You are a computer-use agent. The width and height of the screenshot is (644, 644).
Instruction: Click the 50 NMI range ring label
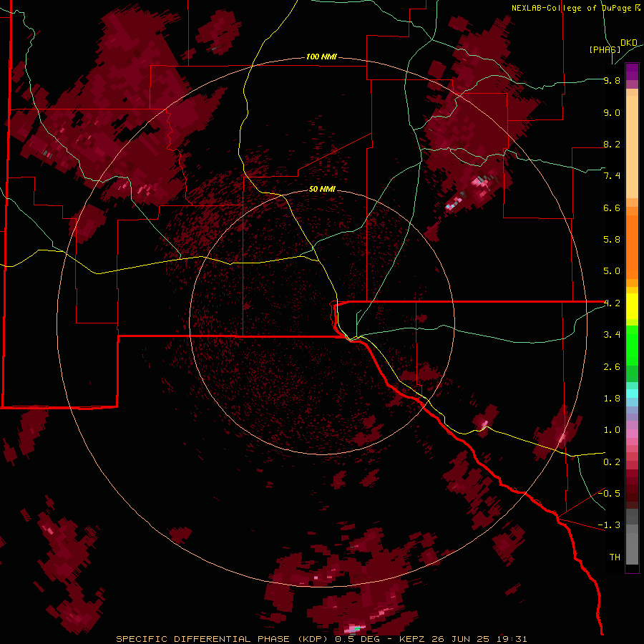pyautogui.click(x=322, y=189)
